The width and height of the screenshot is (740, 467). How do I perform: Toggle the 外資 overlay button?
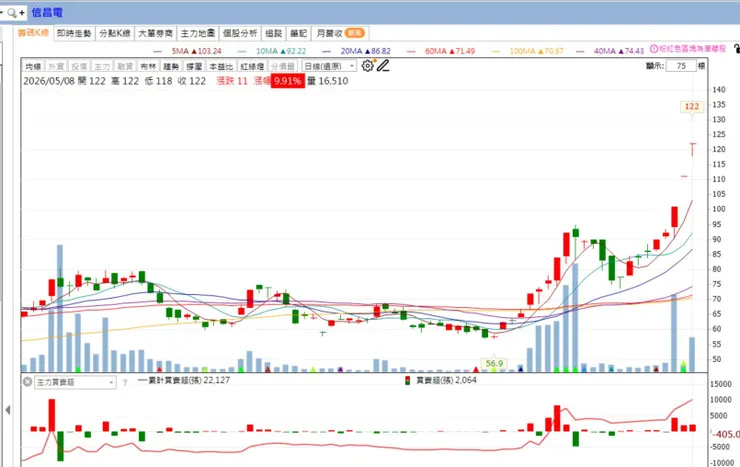[56, 66]
